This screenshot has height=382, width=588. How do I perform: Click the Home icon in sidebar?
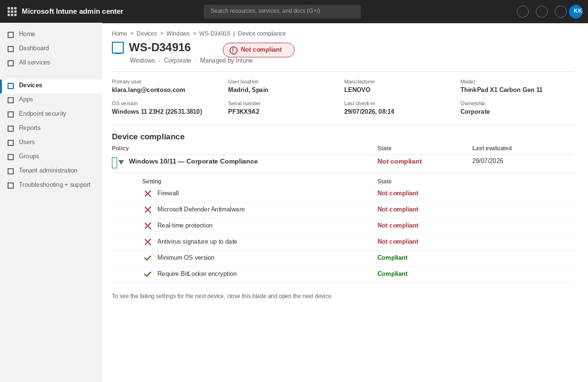[x=10, y=35]
